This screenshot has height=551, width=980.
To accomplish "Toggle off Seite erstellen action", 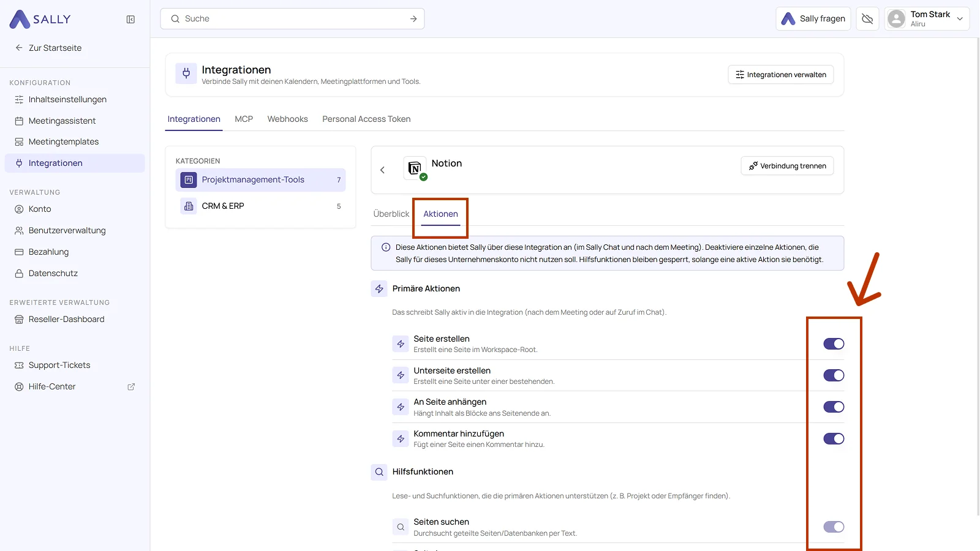I will 834,344.
